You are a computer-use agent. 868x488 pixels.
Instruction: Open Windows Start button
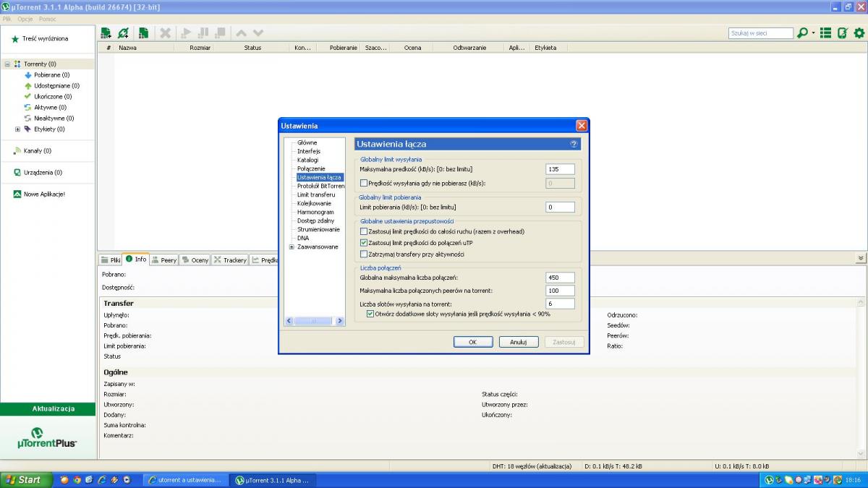26,480
